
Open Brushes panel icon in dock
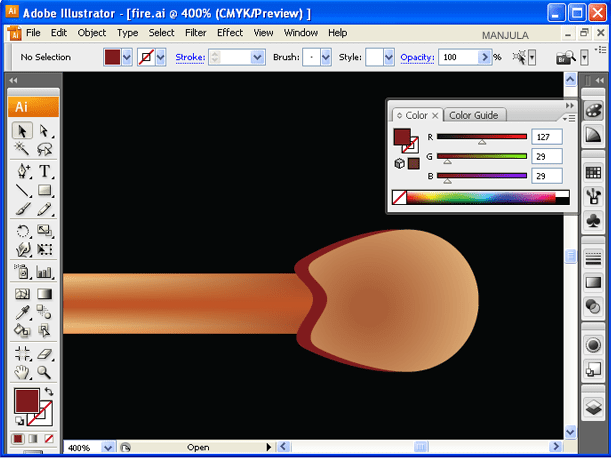593,196
